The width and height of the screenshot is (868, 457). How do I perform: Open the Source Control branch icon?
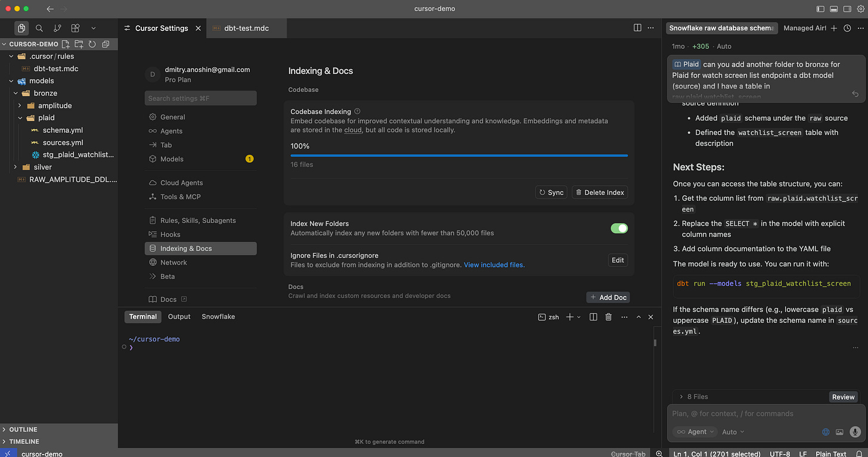57,28
